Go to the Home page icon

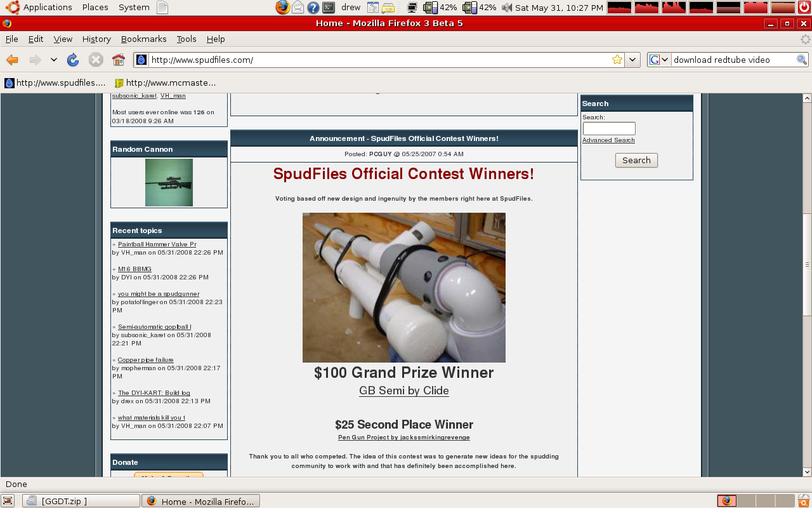point(119,60)
